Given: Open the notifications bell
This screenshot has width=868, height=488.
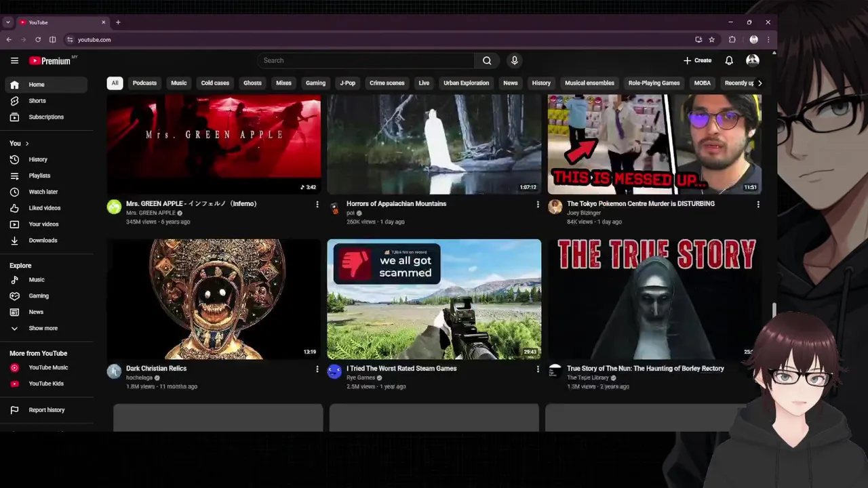Looking at the screenshot, I should 729,60.
